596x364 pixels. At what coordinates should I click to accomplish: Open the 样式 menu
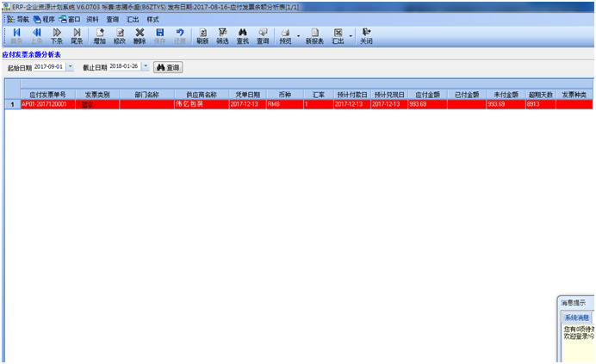[152, 18]
